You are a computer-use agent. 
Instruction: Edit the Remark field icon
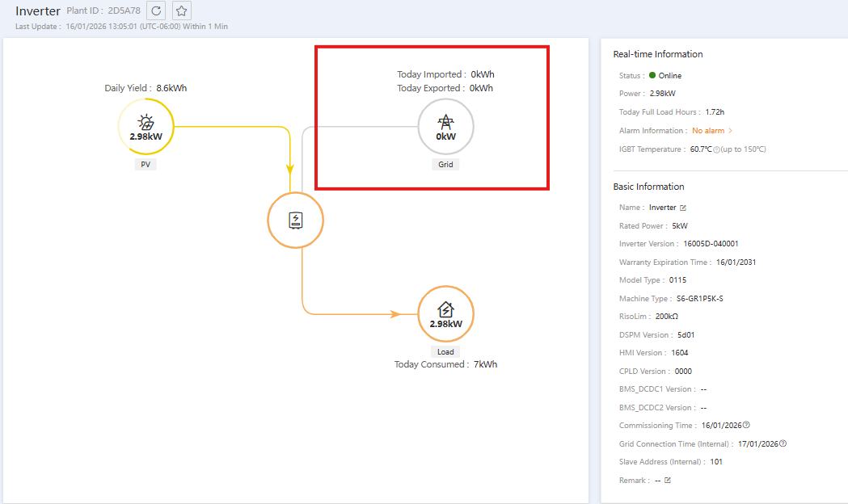[668, 481]
